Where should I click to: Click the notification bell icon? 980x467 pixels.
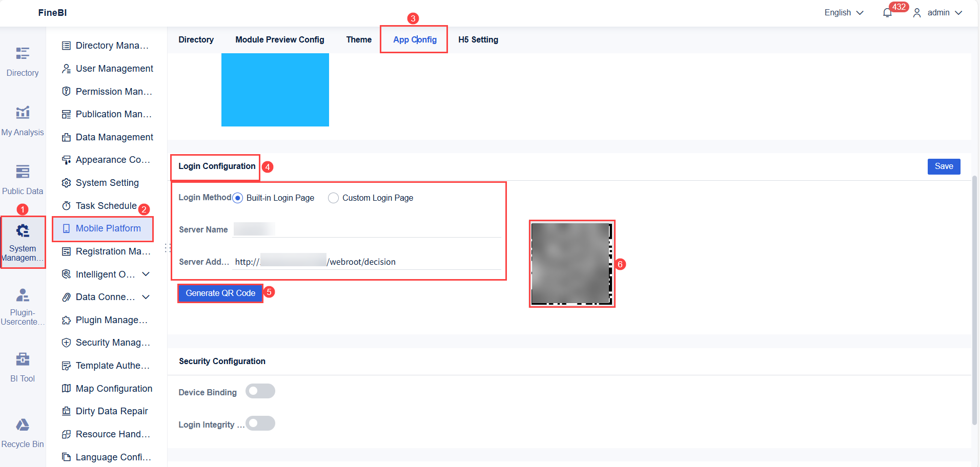point(887,13)
